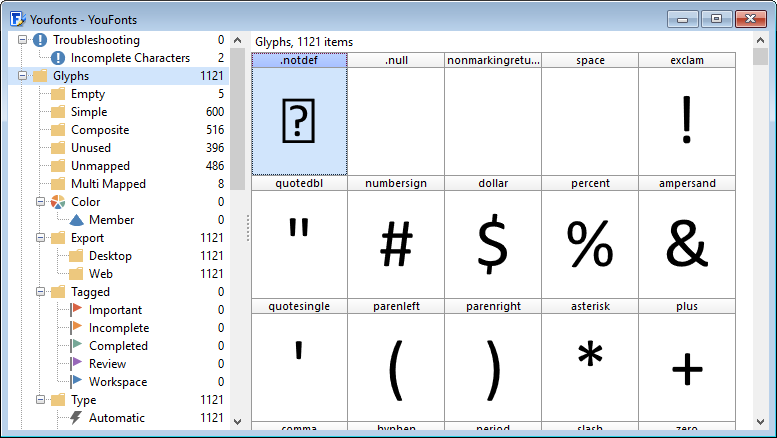
Task: Collapse the Glyphs tree node
Action: 22,76
